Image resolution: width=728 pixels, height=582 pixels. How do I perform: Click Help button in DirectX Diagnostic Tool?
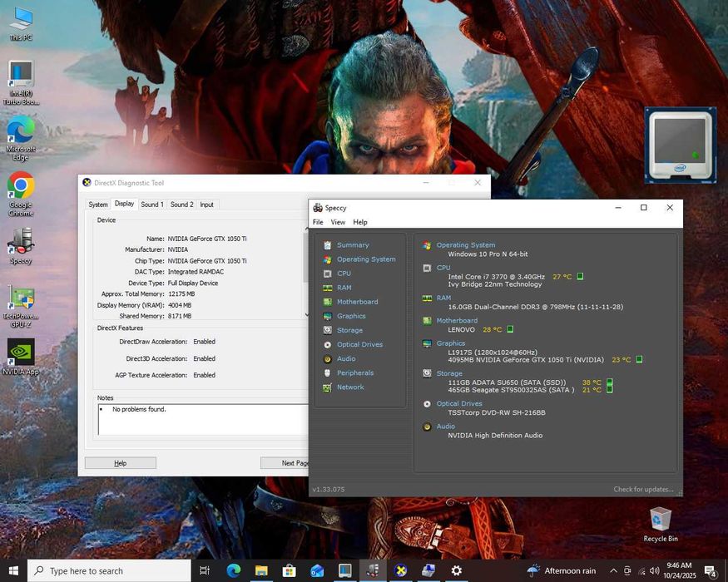tap(121, 463)
